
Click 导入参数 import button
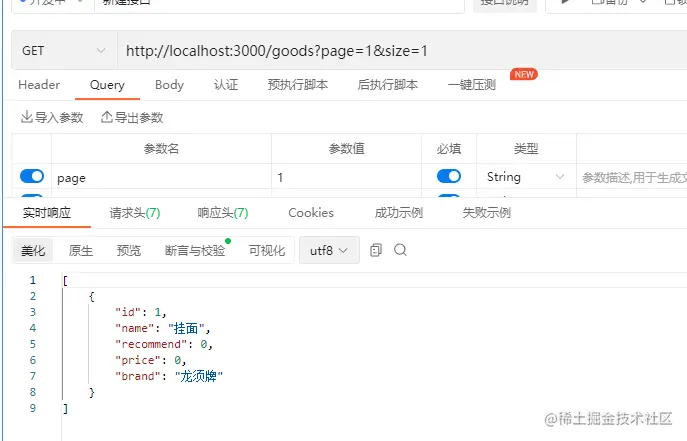tap(52, 117)
